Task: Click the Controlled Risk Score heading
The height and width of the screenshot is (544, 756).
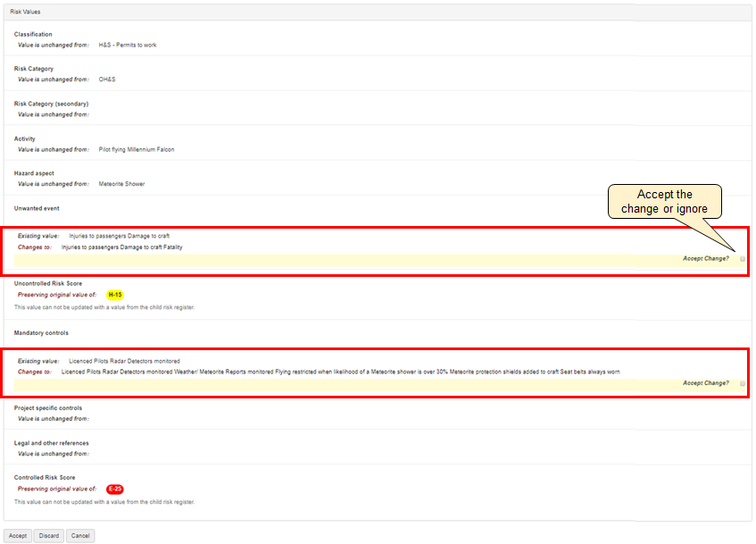Action: 45,478
